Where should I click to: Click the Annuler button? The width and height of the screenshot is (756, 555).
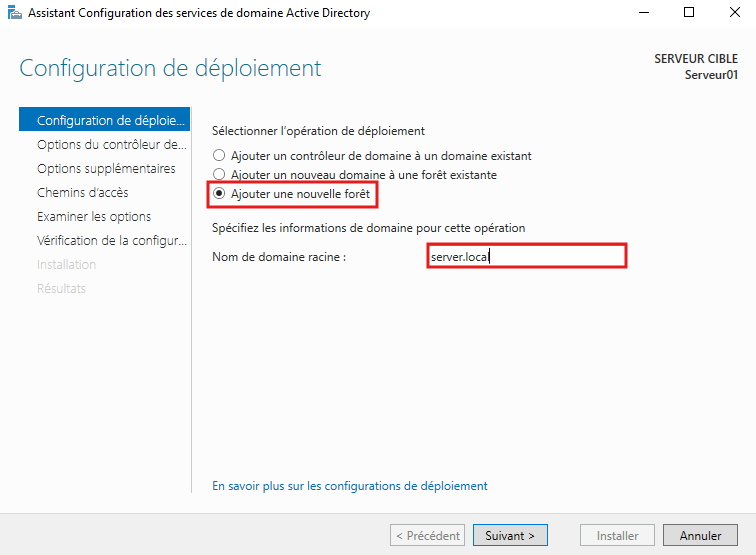click(700, 536)
